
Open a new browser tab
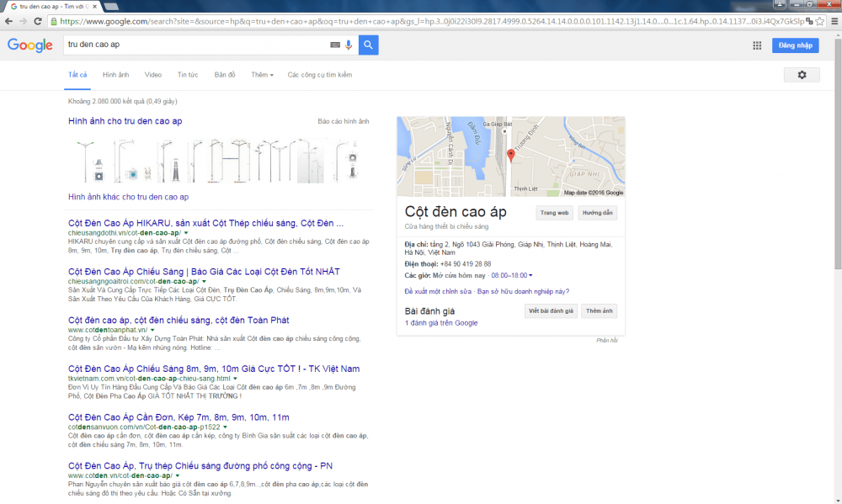coord(111,7)
